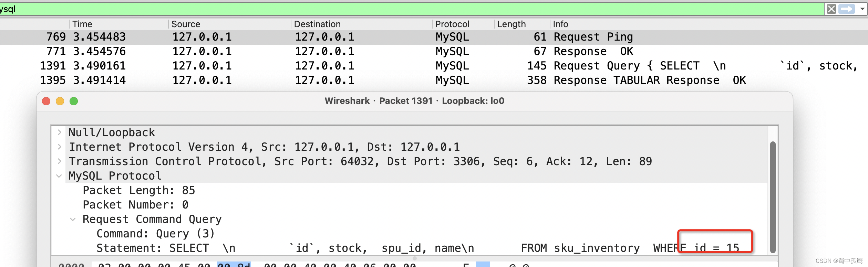
Task: Select packet 771 Response OK row
Action: click(x=434, y=52)
